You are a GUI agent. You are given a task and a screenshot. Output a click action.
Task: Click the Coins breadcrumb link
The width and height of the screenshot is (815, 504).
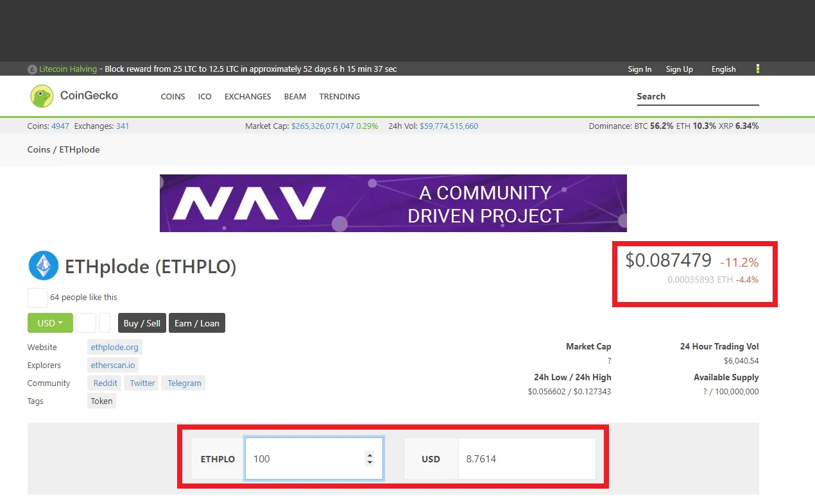[39, 149]
